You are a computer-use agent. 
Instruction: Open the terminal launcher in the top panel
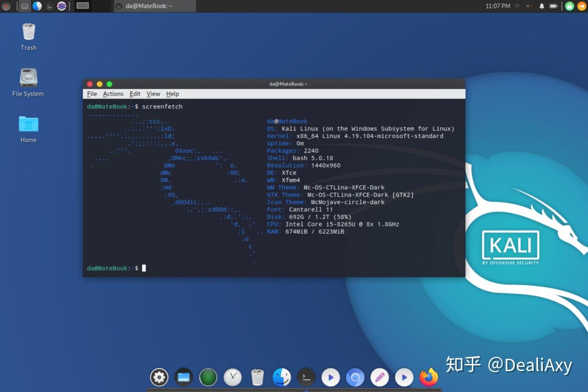[49, 6]
